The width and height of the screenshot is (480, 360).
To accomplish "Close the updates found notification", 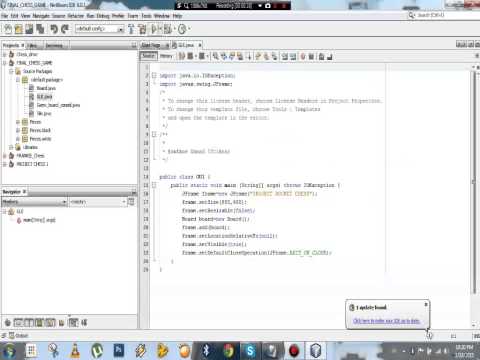I will coord(426,304).
